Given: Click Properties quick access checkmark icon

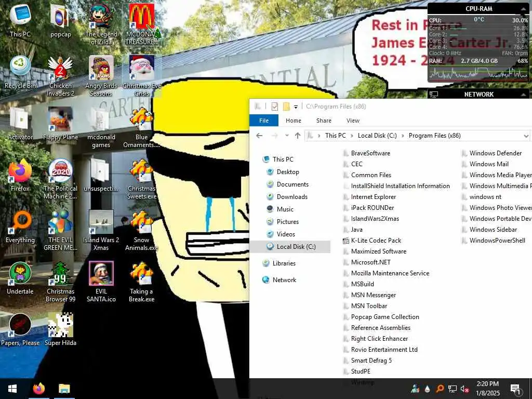Looking at the screenshot, I should [275, 107].
